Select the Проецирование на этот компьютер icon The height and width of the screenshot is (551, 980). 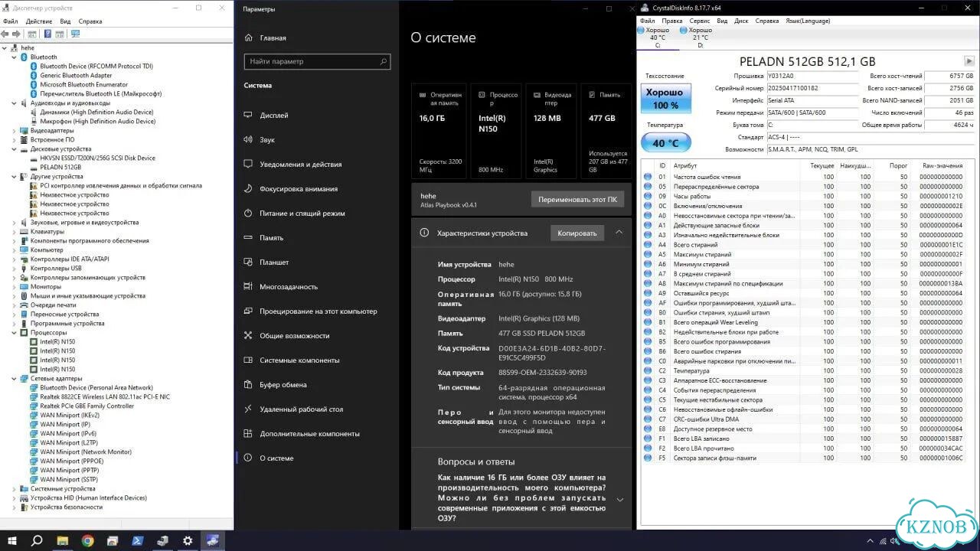pos(247,311)
